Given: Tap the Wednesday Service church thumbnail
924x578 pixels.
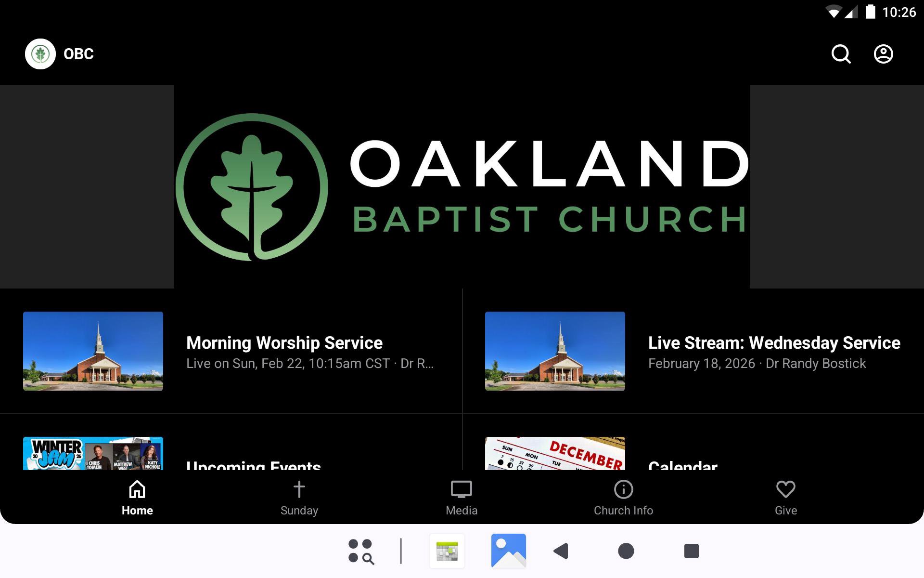Looking at the screenshot, I should [x=555, y=351].
